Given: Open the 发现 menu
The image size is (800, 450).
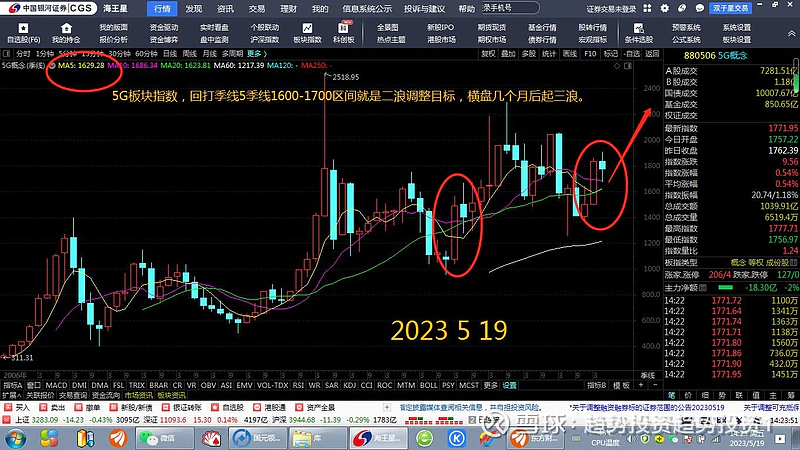Looking at the screenshot, I should point(193,9).
